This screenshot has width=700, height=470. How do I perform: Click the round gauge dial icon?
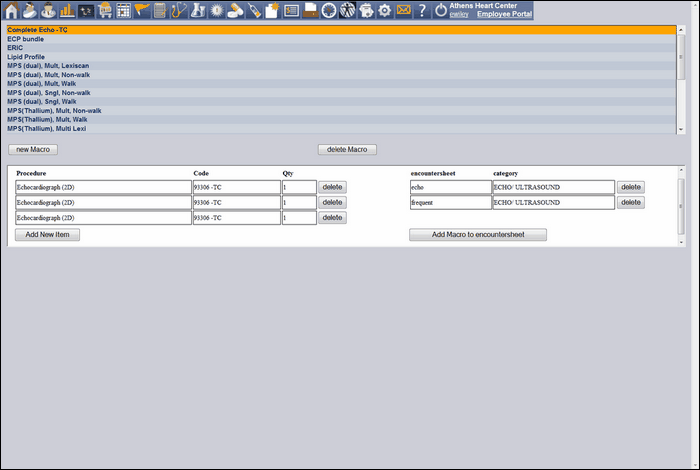click(x=329, y=10)
